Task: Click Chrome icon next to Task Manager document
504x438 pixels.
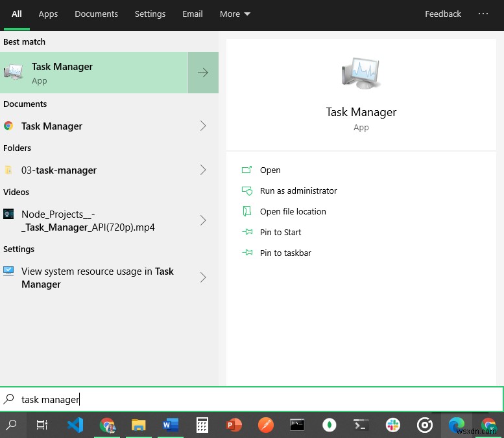Action: tap(8, 126)
